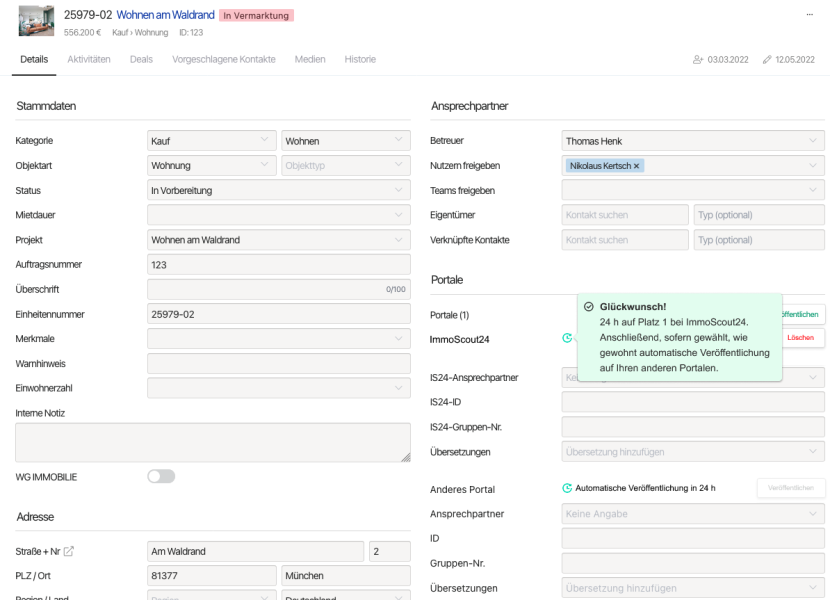This screenshot has width=830, height=600.
Task: Open the Historie tab
Action: 360,59
